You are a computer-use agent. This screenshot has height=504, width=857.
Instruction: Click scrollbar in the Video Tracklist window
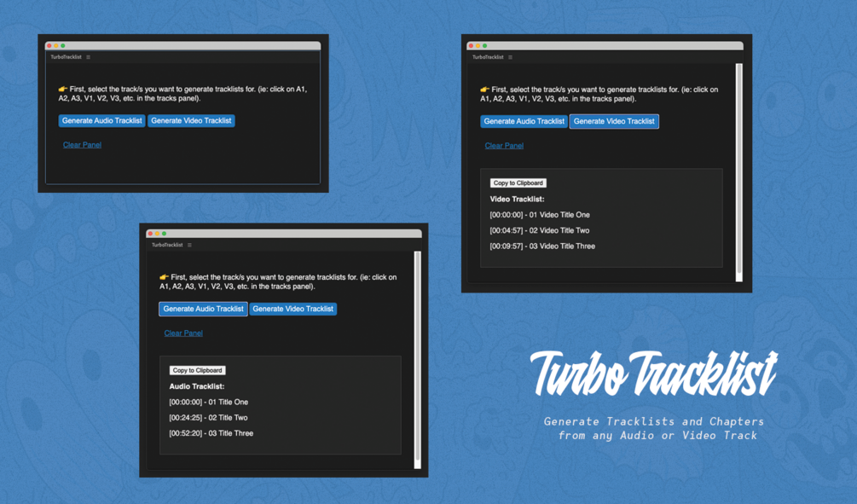739,172
